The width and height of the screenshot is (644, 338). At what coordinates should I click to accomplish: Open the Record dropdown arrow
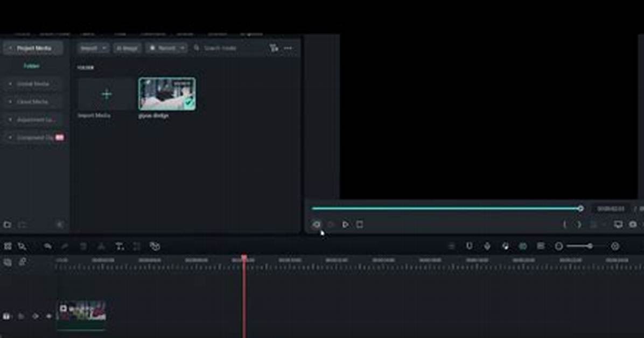click(x=183, y=48)
